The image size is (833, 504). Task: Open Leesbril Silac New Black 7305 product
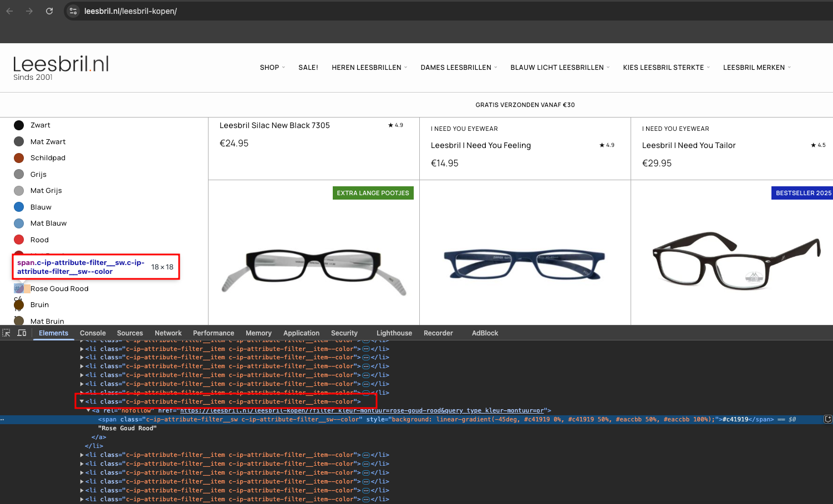(x=275, y=125)
